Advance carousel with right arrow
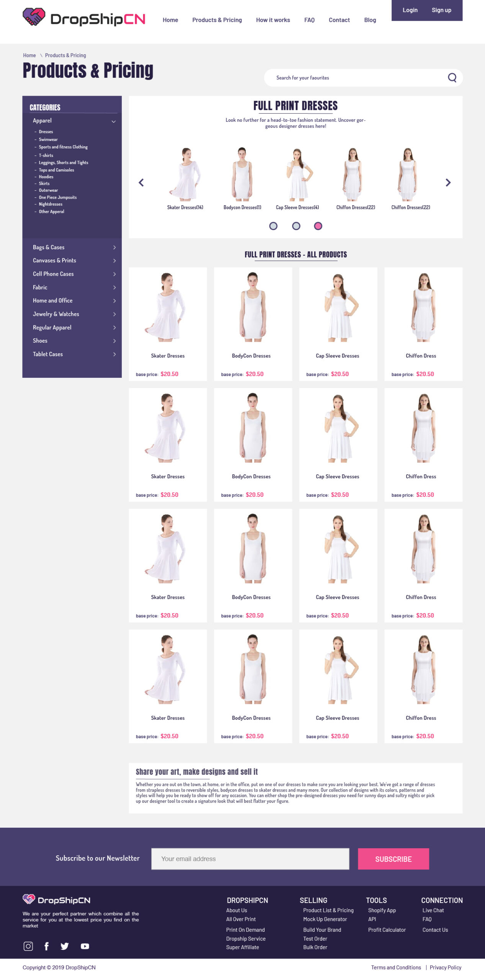The image size is (485, 980). (448, 183)
